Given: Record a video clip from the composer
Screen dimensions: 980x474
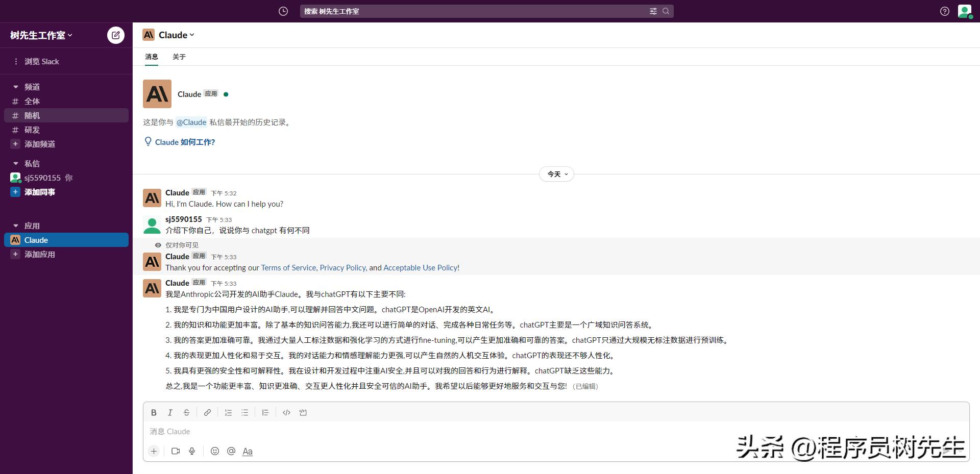Looking at the screenshot, I should click(176, 451).
